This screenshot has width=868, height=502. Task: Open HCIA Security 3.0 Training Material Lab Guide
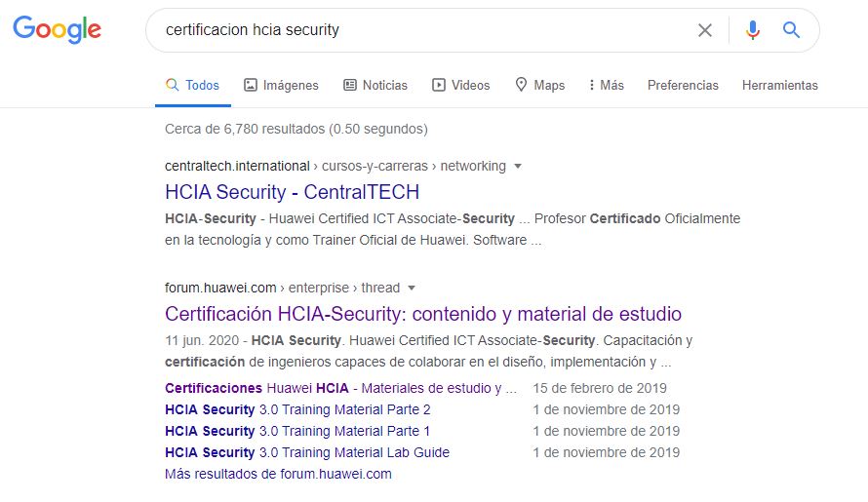click(x=306, y=452)
